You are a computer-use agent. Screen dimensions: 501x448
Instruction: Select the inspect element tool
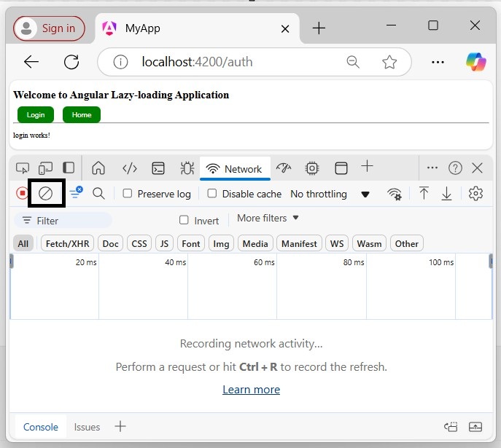point(23,168)
